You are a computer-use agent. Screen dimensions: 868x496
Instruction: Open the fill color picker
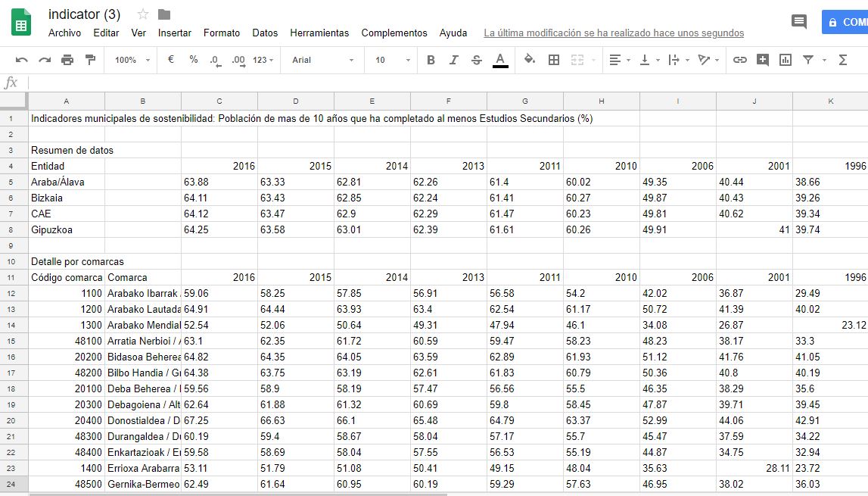click(530, 59)
